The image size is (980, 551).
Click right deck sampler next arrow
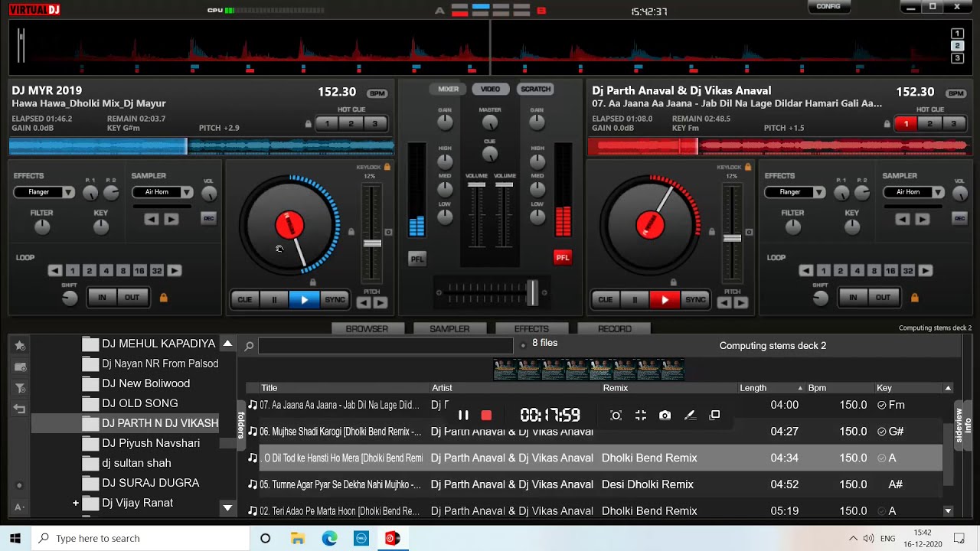[x=922, y=219]
